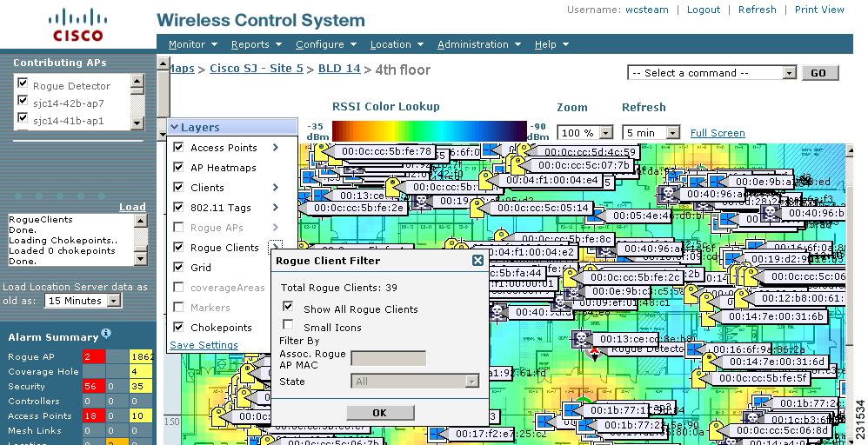Click the tag icon for 00:12:b8:00:61

[x=742, y=299]
